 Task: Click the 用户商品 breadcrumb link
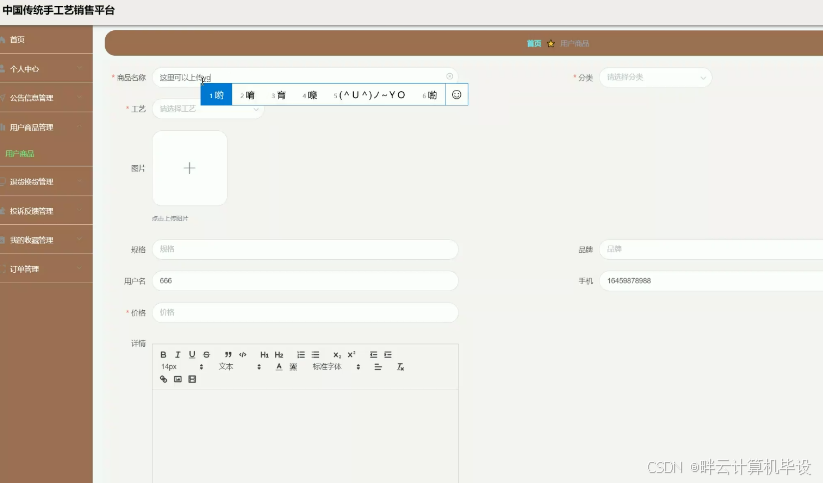575,44
